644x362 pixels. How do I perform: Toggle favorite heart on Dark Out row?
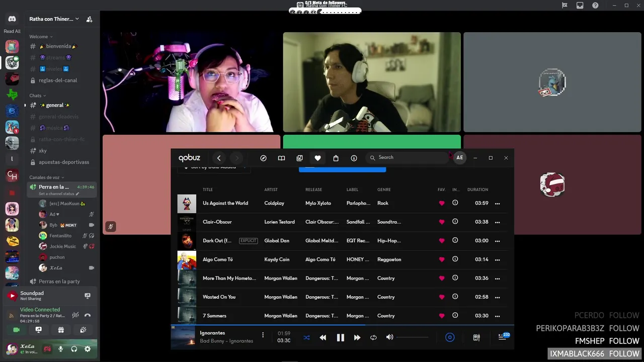coord(442,241)
